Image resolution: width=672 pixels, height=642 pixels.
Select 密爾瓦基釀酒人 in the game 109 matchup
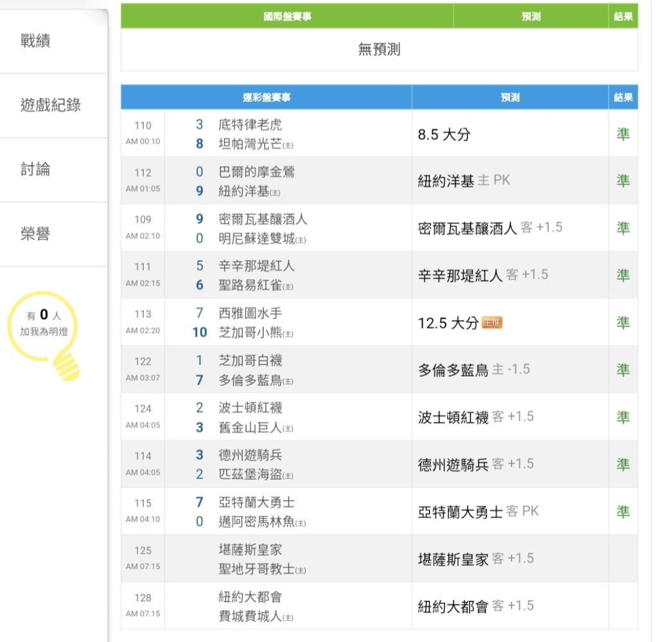[x=263, y=219]
